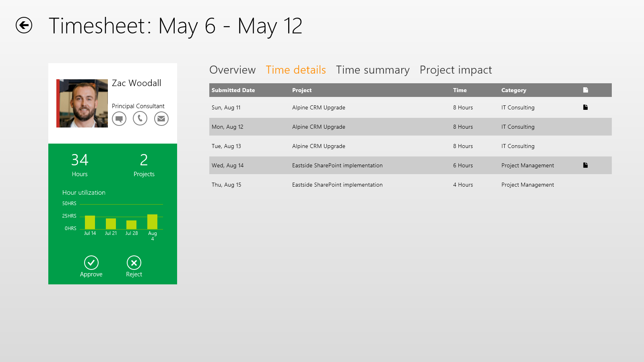
Task: Go to the Project impact tab
Action: click(456, 70)
